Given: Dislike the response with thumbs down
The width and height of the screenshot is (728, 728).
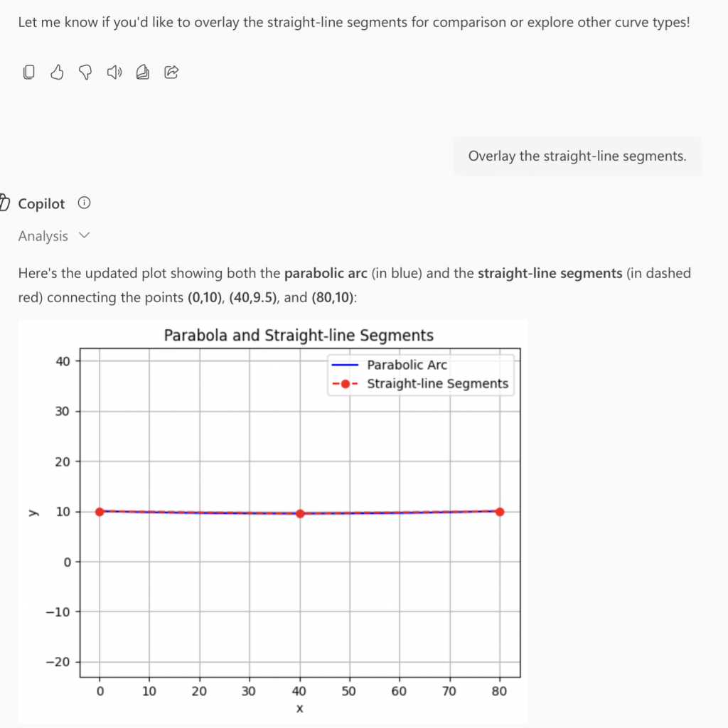Looking at the screenshot, I should click(85, 72).
